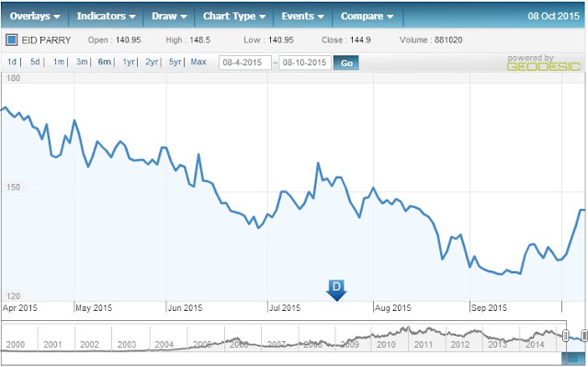Expand the Indicators dropdown
Image resolution: width=588 pixels, height=367 pixels.
[106, 17]
